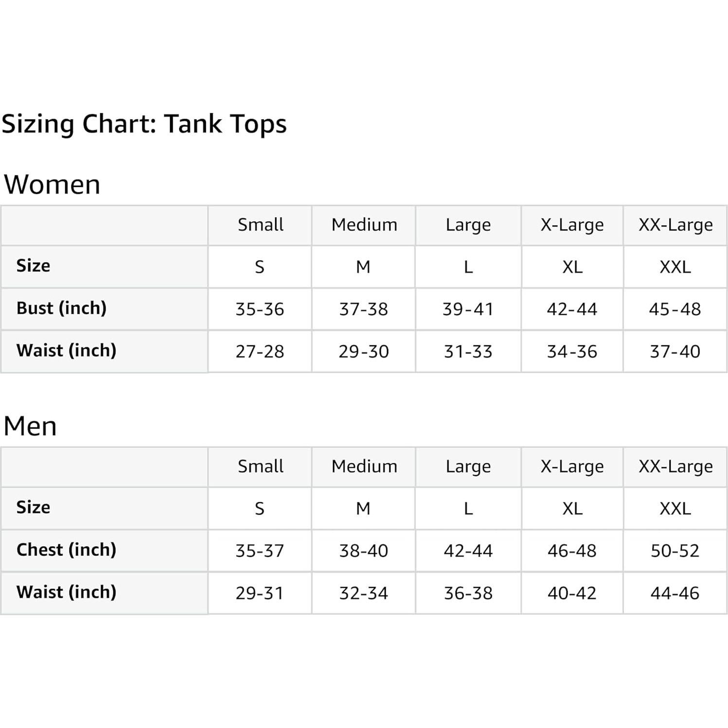Select the Men's chest value 50-52
This screenshot has height=728, width=728.
pos(675,551)
